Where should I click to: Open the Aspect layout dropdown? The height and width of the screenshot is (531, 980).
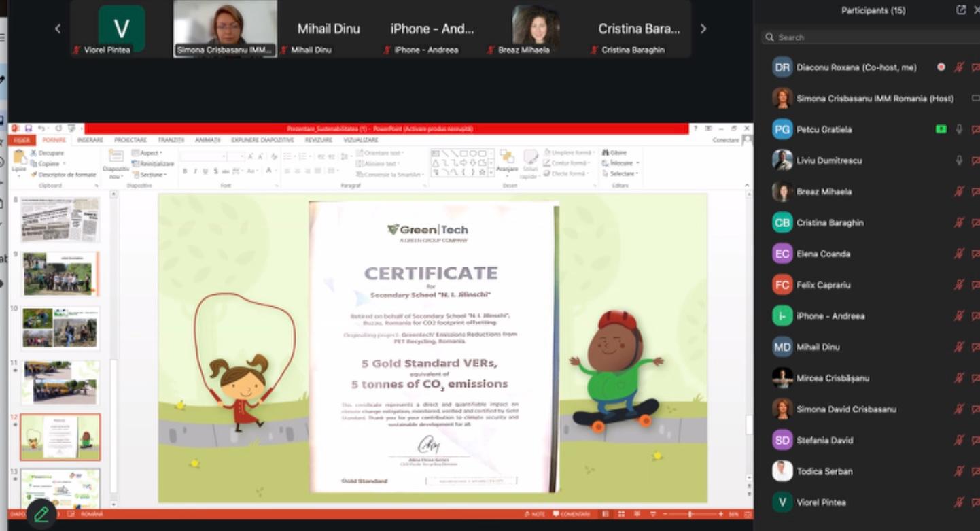coord(148,153)
